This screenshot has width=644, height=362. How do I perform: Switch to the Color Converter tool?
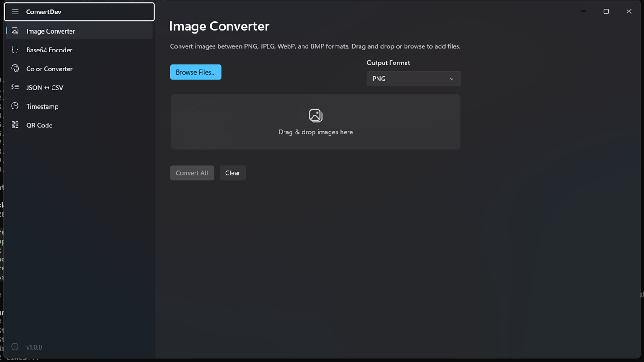(79, 69)
